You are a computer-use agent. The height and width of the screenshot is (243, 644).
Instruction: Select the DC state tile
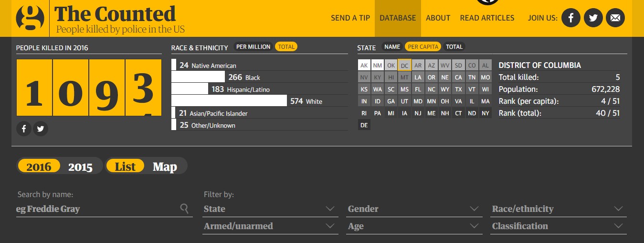[x=404, y=65]
